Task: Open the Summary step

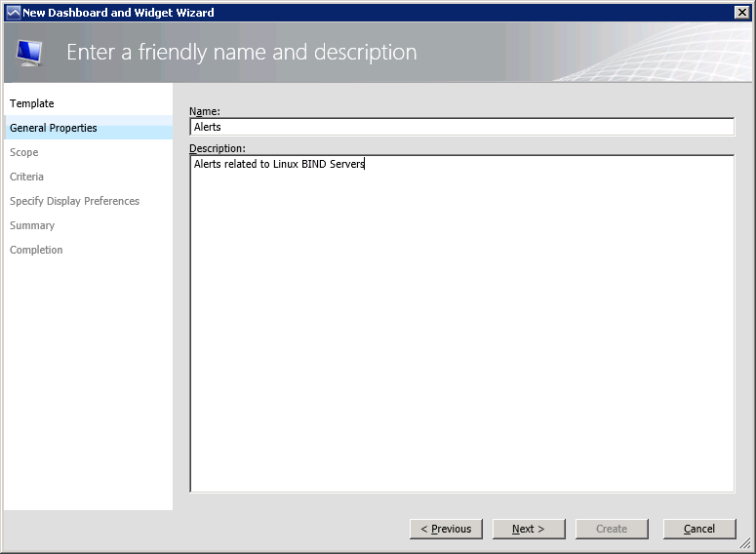Action: coord(32,225)
